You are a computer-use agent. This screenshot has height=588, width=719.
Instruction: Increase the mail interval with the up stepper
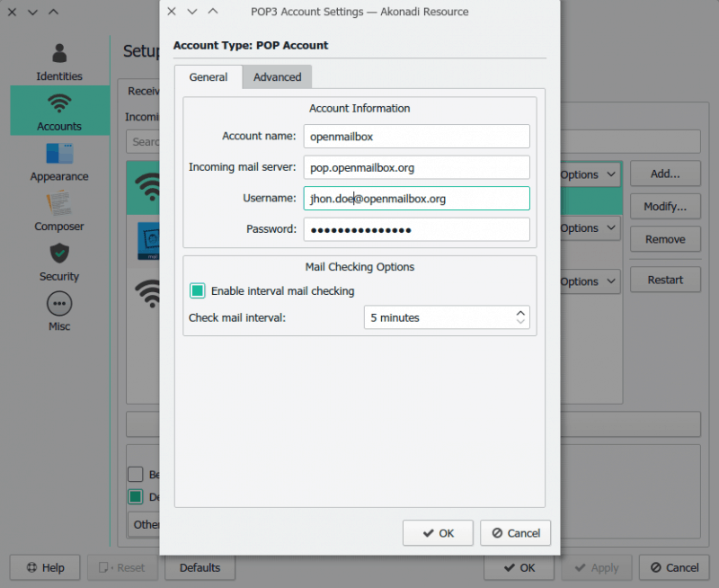519,312
